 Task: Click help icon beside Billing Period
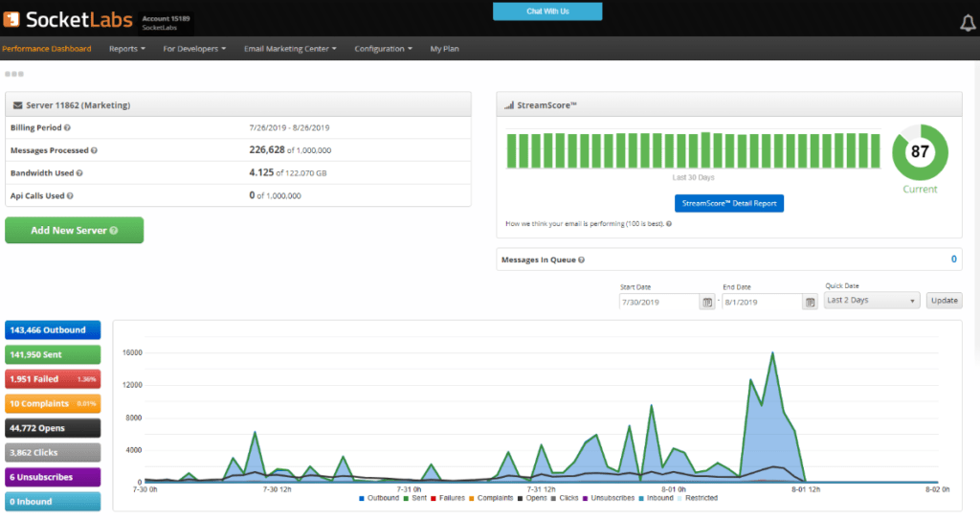click(68, 127)
